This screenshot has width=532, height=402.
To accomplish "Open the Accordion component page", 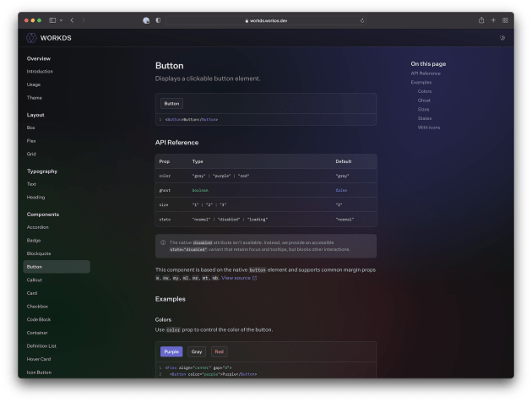I will 38,227.
